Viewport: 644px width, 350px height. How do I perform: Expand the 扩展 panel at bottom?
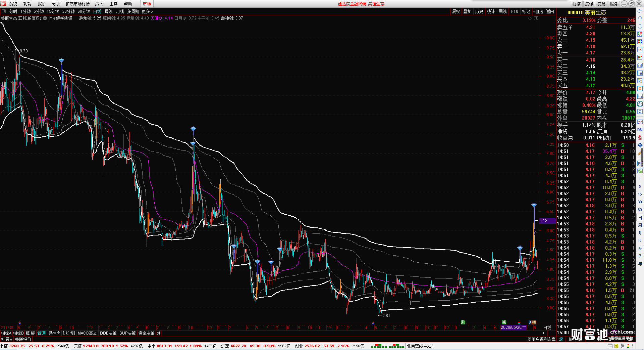[x=7, y=339]
